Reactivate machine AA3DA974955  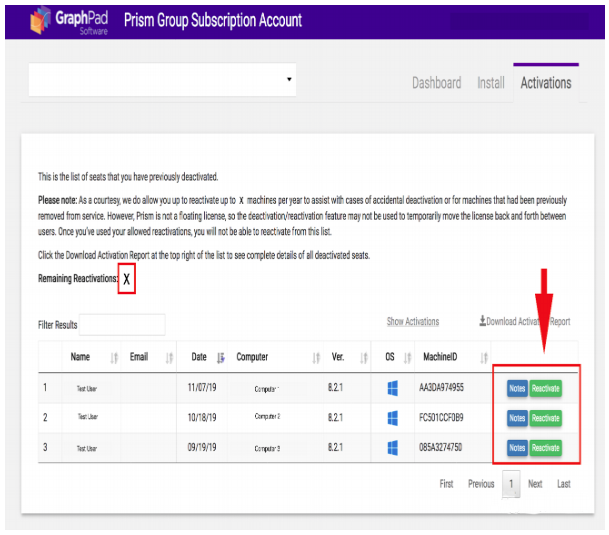(x=546, y=389)
